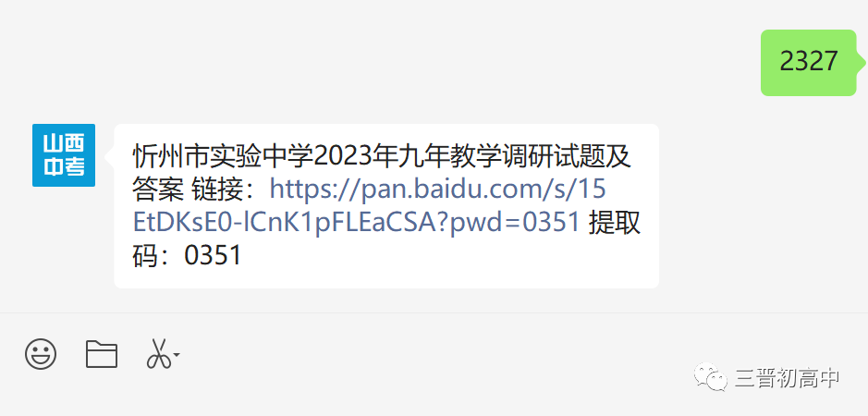Open link segment EtDKsE0-lCnK1pFLEaCSA
The width and height of the screenshot is (868, 416).
click(288, 223)
